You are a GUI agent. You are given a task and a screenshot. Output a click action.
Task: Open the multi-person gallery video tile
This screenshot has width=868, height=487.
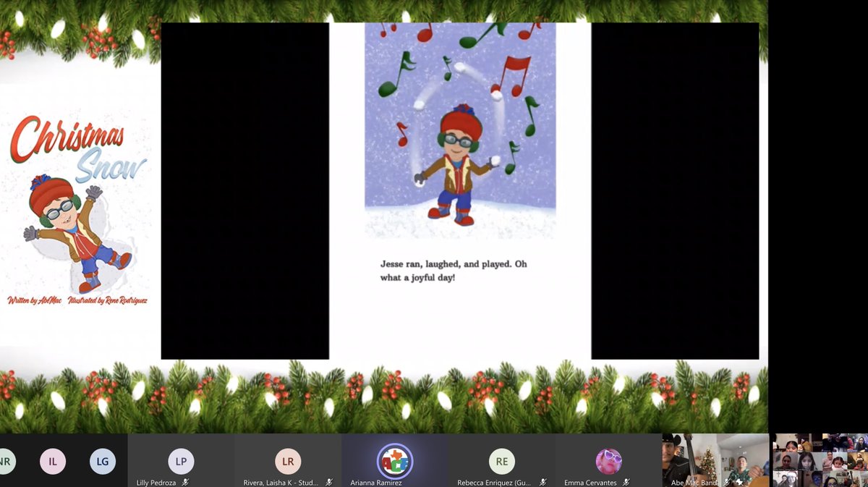point(820,460)
